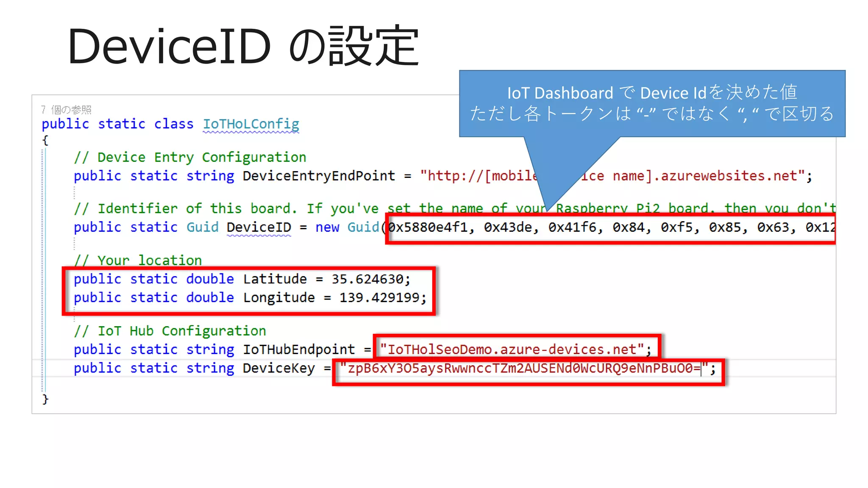Click the 0x43de Guid token
This screenshot has width=868, height=488.
click(508, 227)
